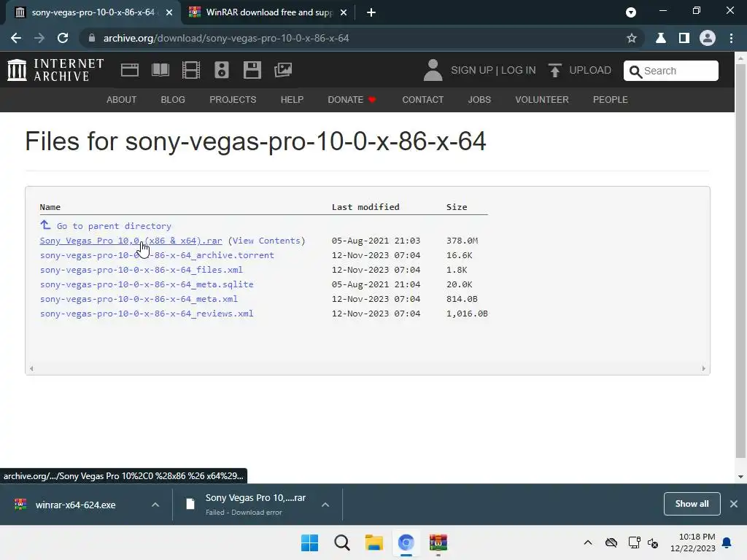Open the _archive.torrent file link
Screen dimensions: 747x560
[x=158, y=255]
